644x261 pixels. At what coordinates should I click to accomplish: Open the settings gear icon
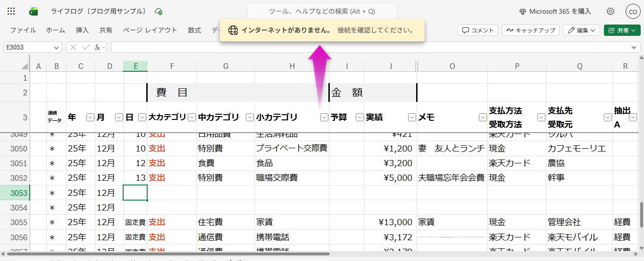point(611,11)
